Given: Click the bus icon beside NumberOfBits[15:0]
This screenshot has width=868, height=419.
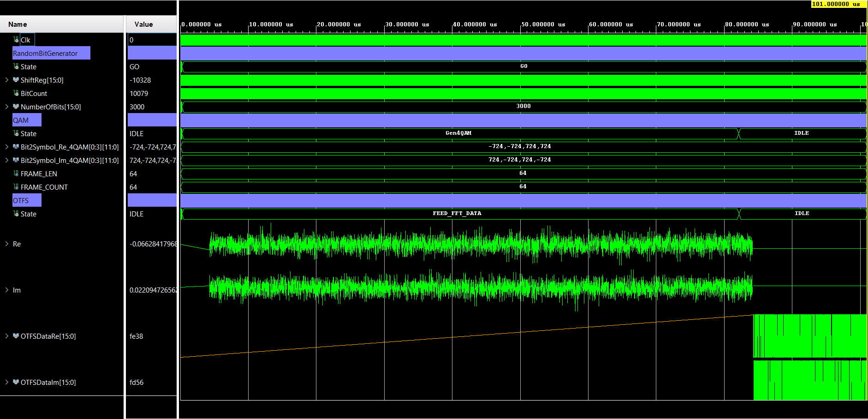Looking at the screenshot, I should click(15, 107).
